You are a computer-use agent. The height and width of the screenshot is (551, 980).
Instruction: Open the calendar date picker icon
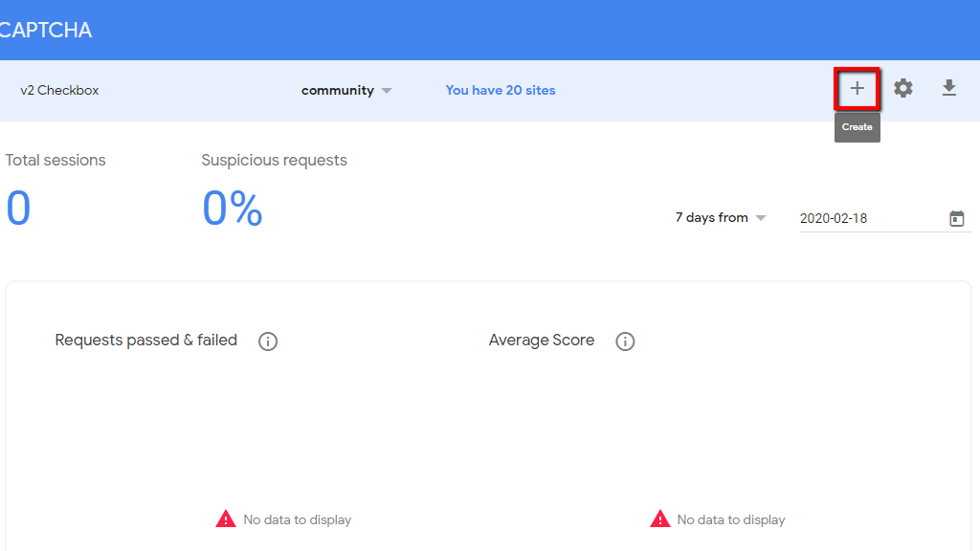pos(956,218)
